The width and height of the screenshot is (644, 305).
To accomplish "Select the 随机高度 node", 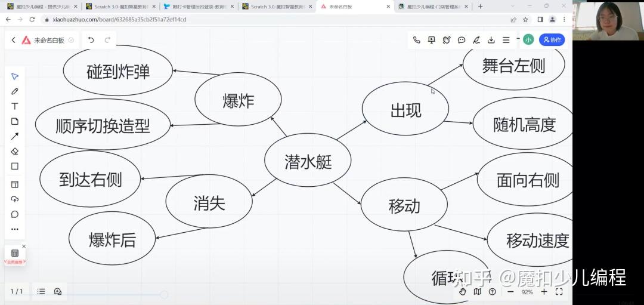I will [x=523, y=124].
